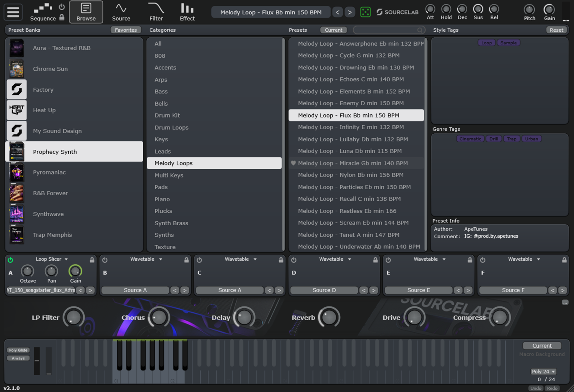The height and width of the screenshot is (392, 574).
Task: Toggle power for source slot B
Action: click(x=105, y=260)
